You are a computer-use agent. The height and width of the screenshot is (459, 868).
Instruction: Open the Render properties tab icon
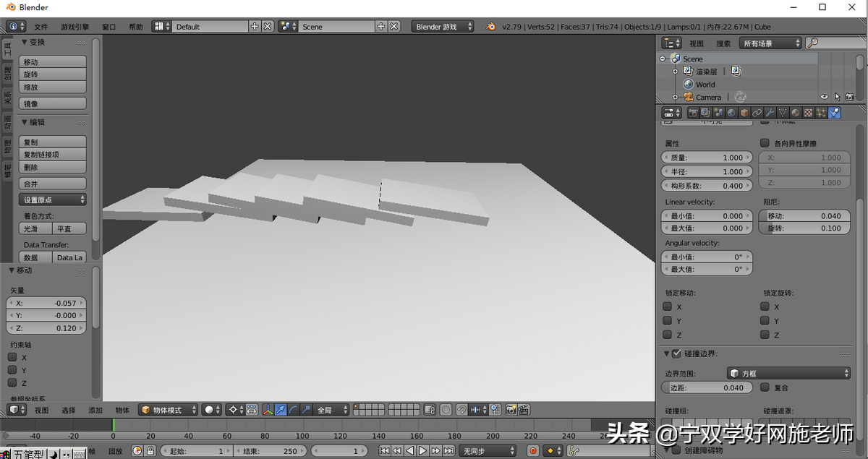click(692, 113)
